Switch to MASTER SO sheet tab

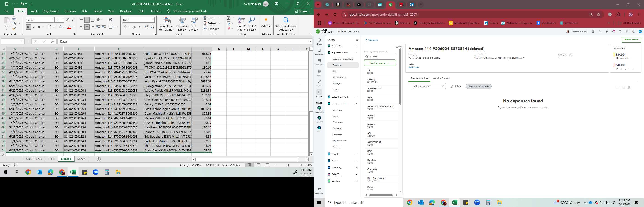tap(34, 159)
